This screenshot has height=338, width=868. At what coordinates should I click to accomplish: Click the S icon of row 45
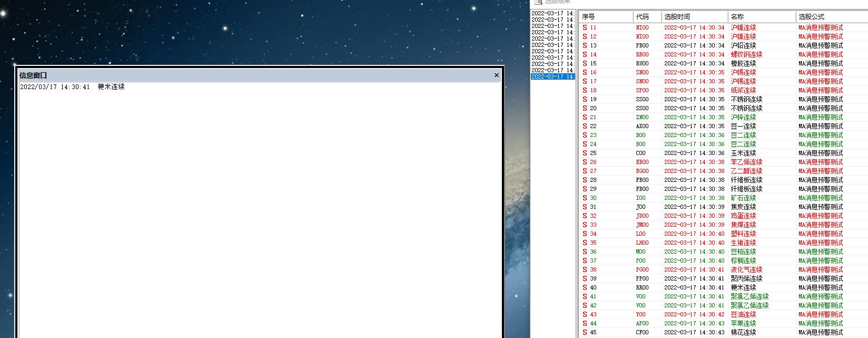(585, 332)
